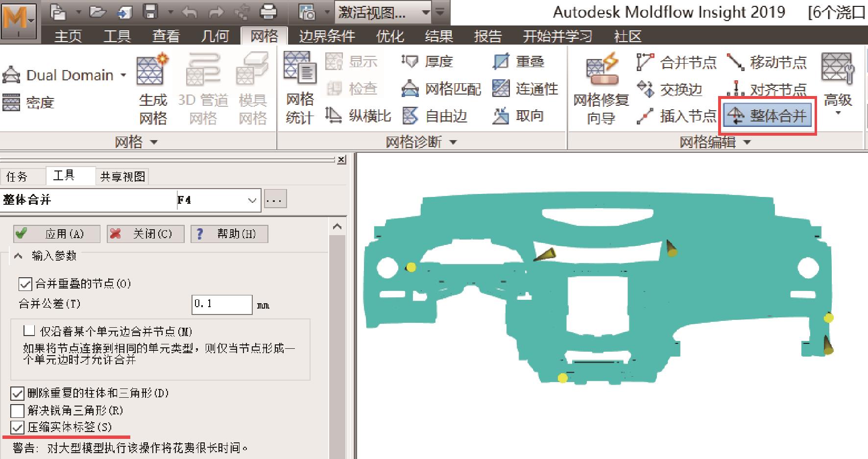Click the 对齐节点 align nodes tool
Screen dimensions: 868x459
click(x=767, y=89)
